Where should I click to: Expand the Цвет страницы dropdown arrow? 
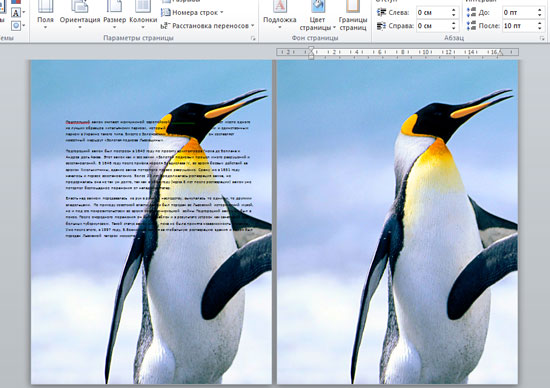(x=334, y=27)
